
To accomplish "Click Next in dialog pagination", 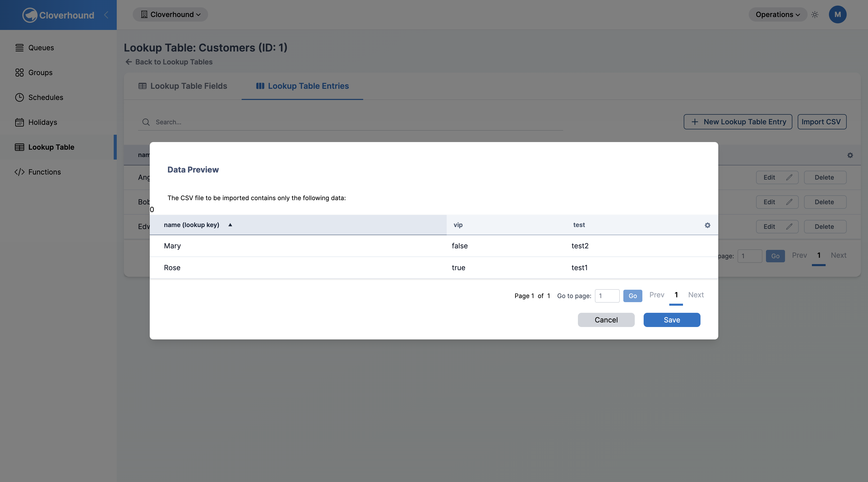I will (x=696, y=295).
